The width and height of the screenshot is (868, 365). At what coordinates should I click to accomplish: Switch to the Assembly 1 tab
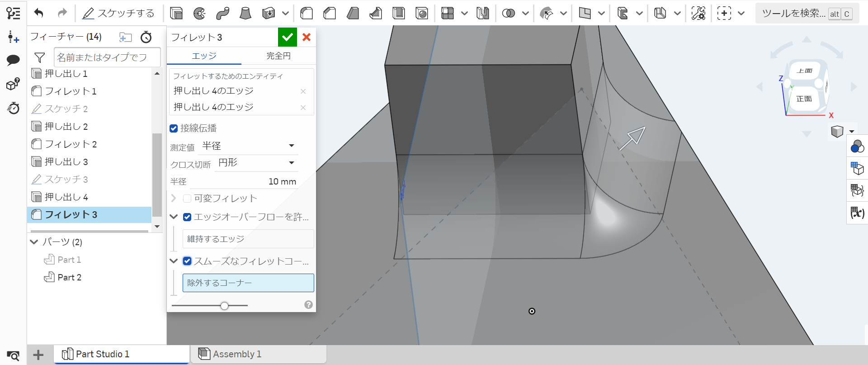(258, 354)
